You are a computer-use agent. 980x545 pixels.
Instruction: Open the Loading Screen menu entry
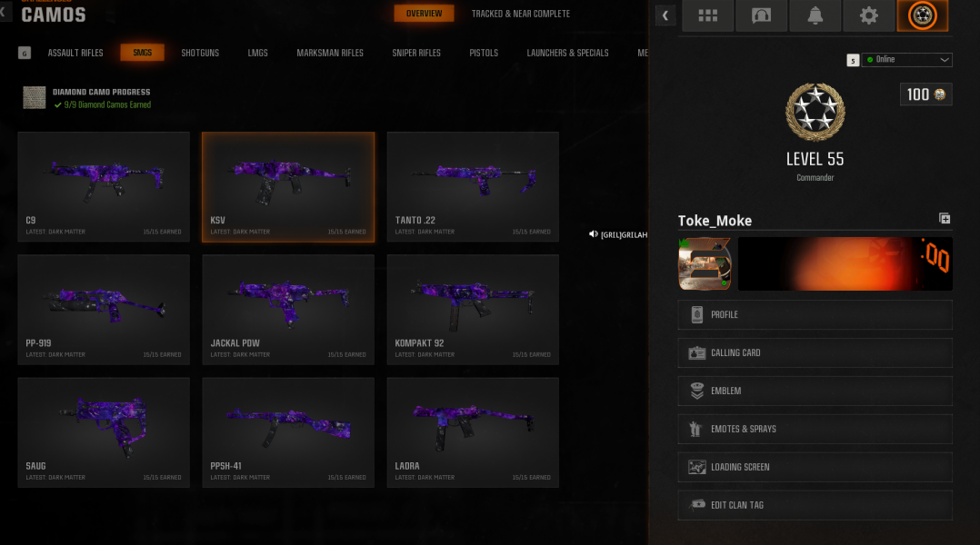click(x=815, y=467)
